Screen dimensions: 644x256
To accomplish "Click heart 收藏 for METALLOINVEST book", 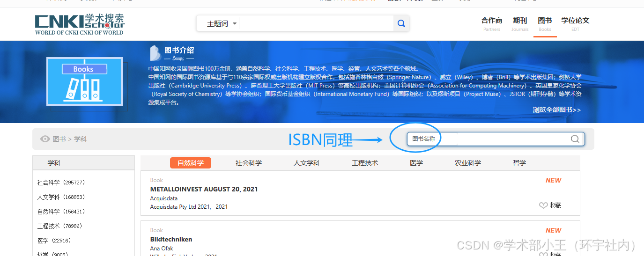I will (550, 205).
